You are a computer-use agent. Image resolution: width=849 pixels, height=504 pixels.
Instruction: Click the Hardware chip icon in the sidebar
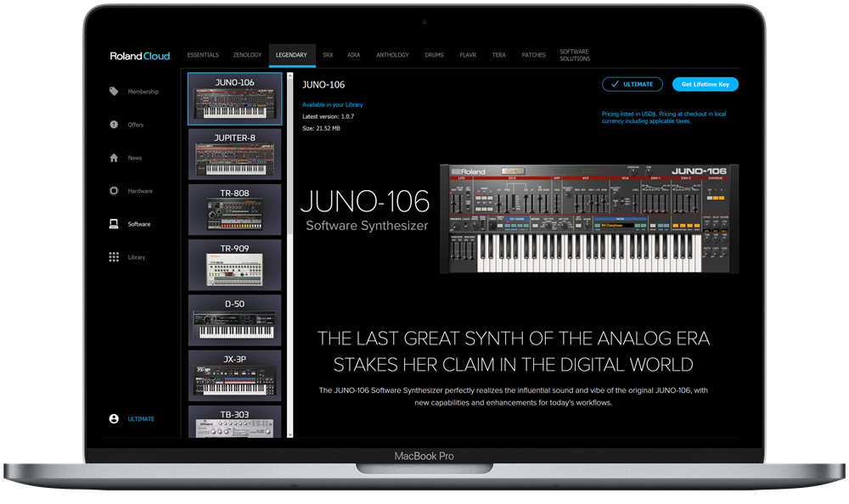[x=114, y=191]
